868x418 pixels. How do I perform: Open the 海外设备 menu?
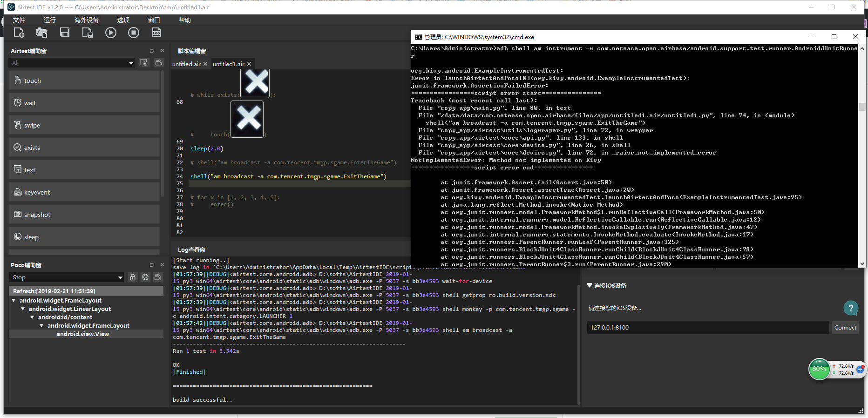point(87,20)
